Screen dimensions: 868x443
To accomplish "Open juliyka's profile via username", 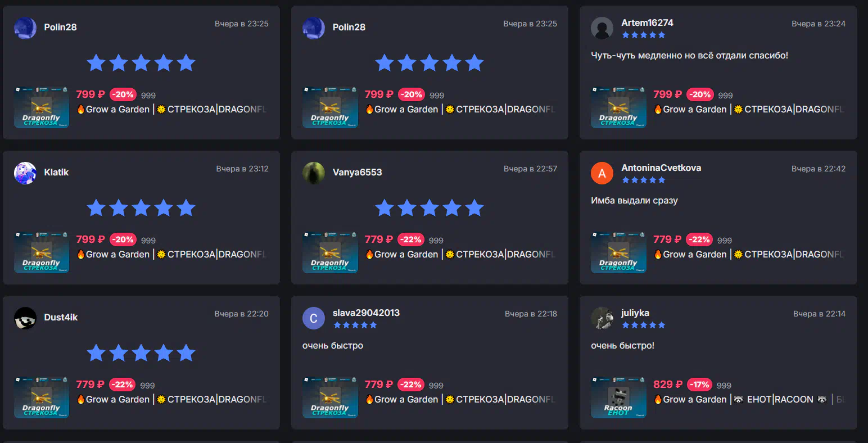I will 635,313.
